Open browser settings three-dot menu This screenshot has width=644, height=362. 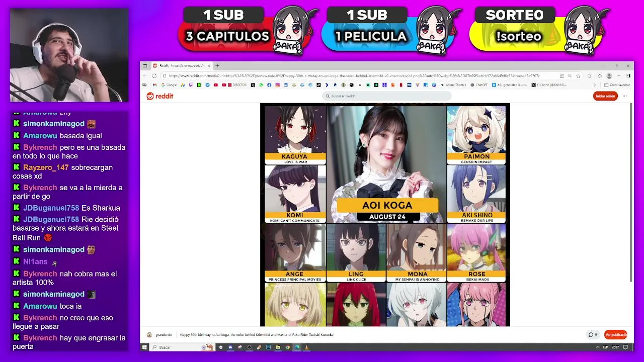618,76
